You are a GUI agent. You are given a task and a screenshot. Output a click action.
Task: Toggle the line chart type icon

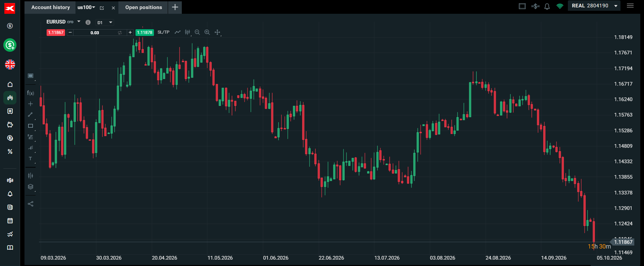pos(177,32)
